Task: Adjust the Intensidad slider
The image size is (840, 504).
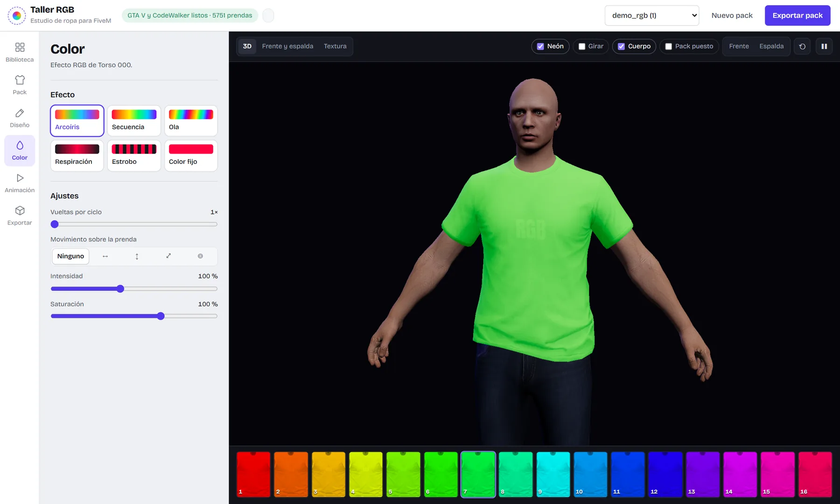Action: point(134,289)
